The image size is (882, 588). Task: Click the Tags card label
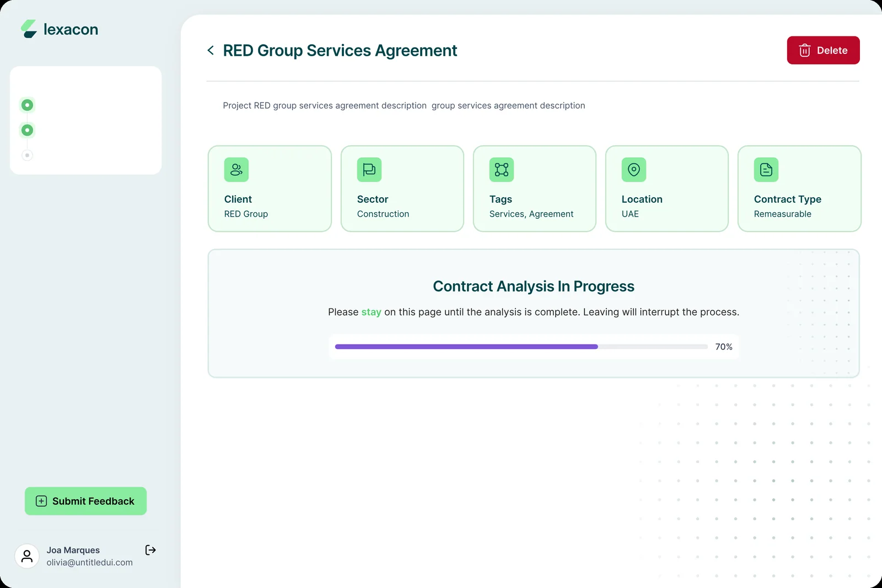pyautogui.click(x=501, y=199)
